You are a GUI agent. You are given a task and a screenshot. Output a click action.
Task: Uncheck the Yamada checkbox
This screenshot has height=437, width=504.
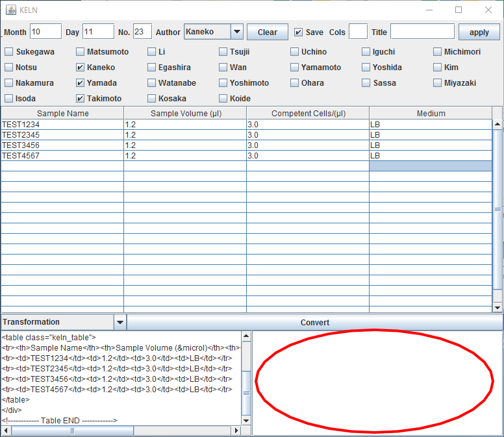(81, 83)
